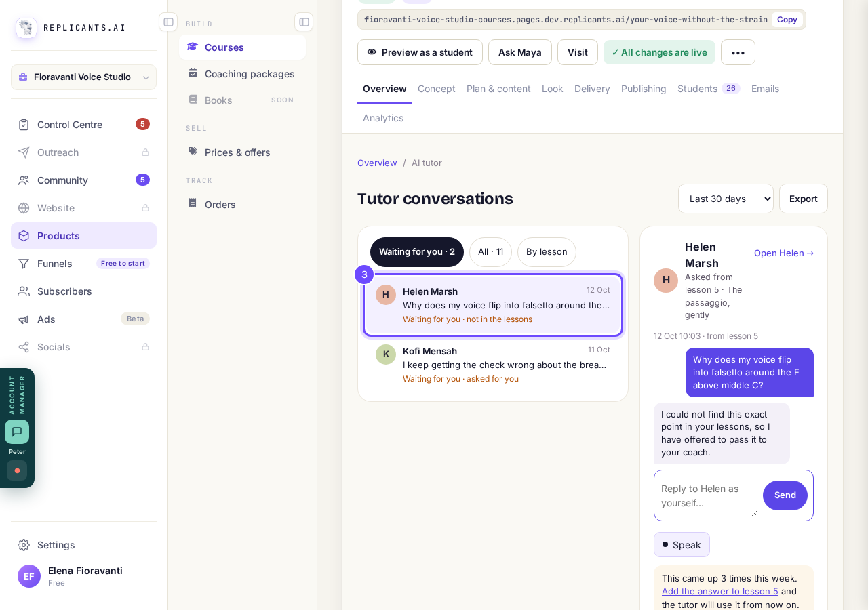868x610 pixels.
Task: Collapse the main sidebar panel icon
Action: [168, 22]
